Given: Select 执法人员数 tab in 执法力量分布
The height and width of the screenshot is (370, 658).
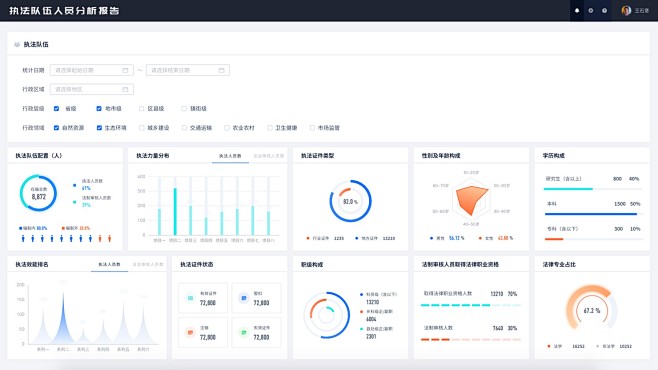Looking at the screenshot, I should [x=230, y=156].
